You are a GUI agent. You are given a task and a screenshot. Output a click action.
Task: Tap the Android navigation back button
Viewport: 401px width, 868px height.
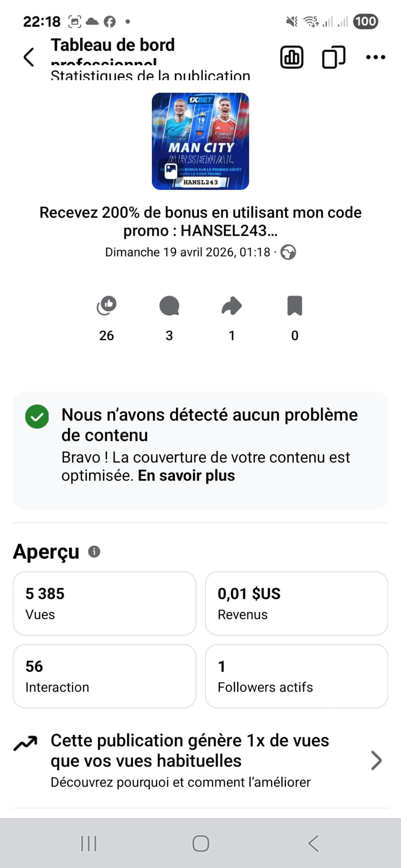point(313,843)
